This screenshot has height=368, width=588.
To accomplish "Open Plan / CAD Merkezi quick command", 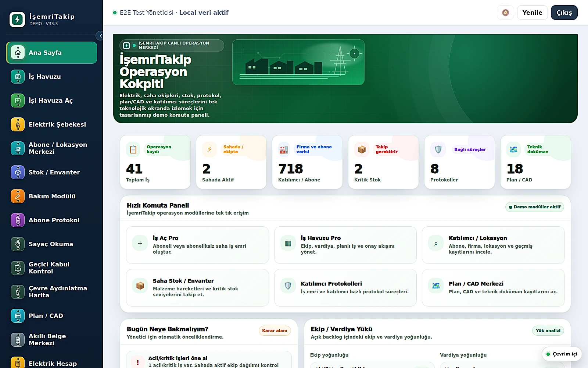I will pos(493,288).
